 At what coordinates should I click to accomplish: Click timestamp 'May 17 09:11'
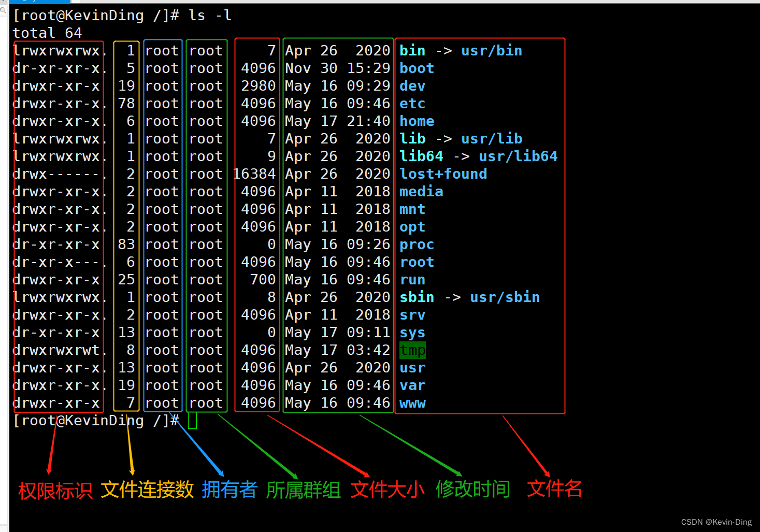pos(337,333)
